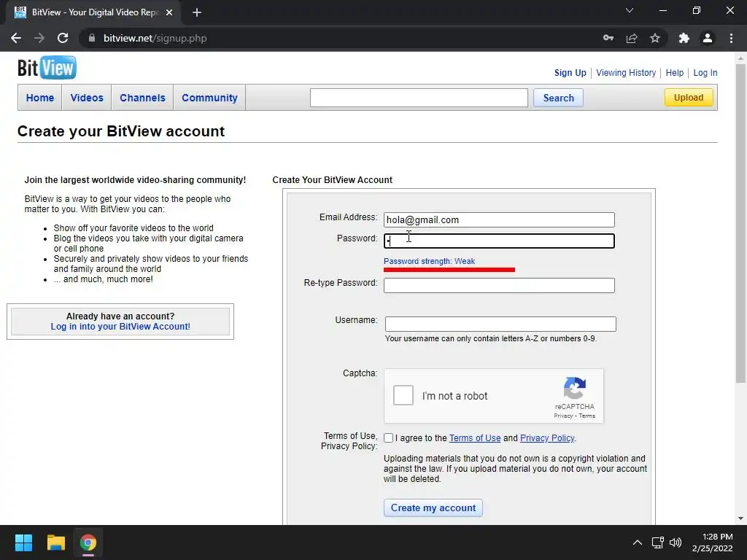Open File Explorer from taskbar

point(55,542)
